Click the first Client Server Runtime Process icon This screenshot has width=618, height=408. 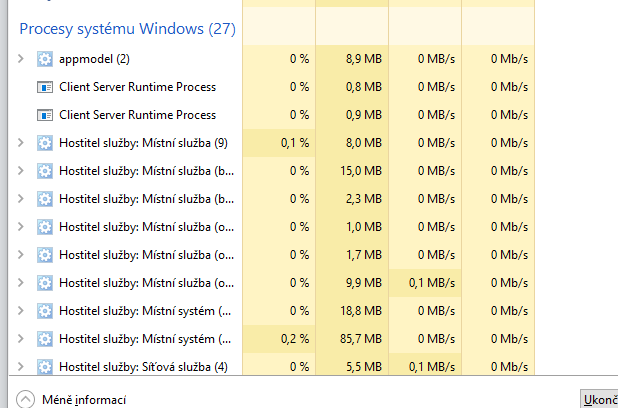click(44, 87)
